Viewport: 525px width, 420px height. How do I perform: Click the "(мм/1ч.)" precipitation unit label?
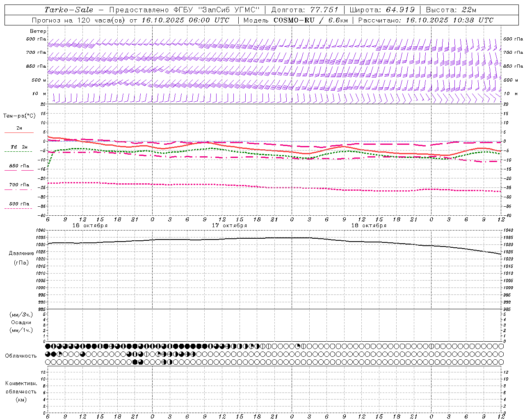coord(21,330)
